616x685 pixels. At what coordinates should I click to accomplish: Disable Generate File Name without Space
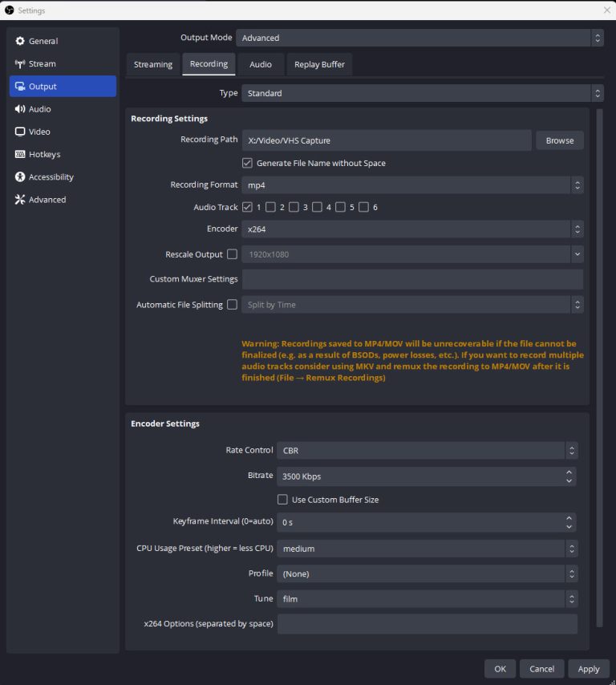247,163
